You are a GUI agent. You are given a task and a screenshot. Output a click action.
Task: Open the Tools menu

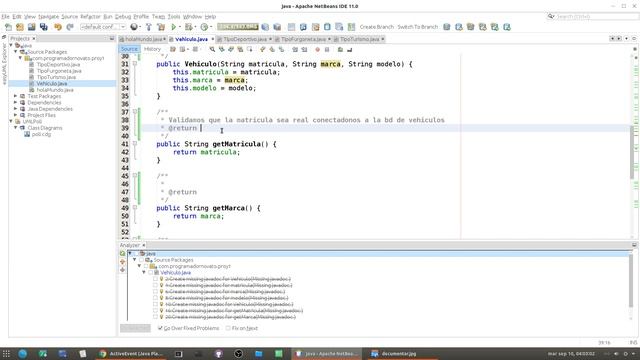click(x=174, y=16)
